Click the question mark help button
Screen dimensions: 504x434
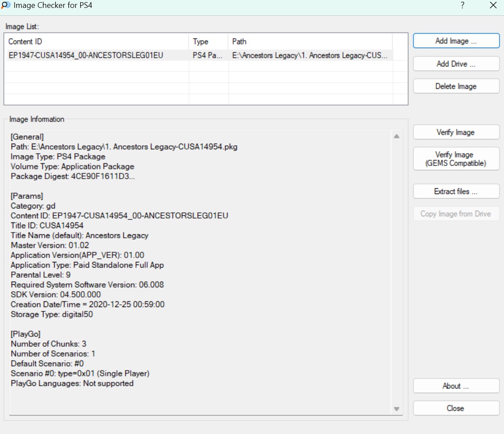click(462, 6)
